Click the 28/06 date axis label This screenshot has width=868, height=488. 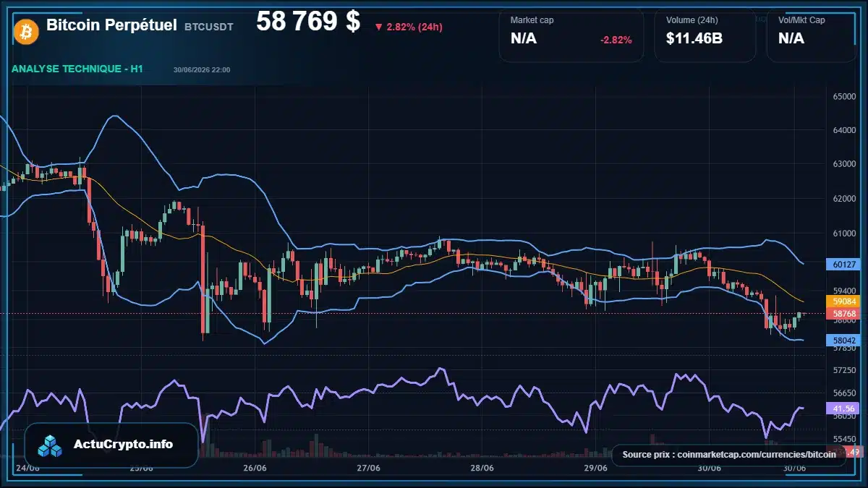(x=482, y=468)
